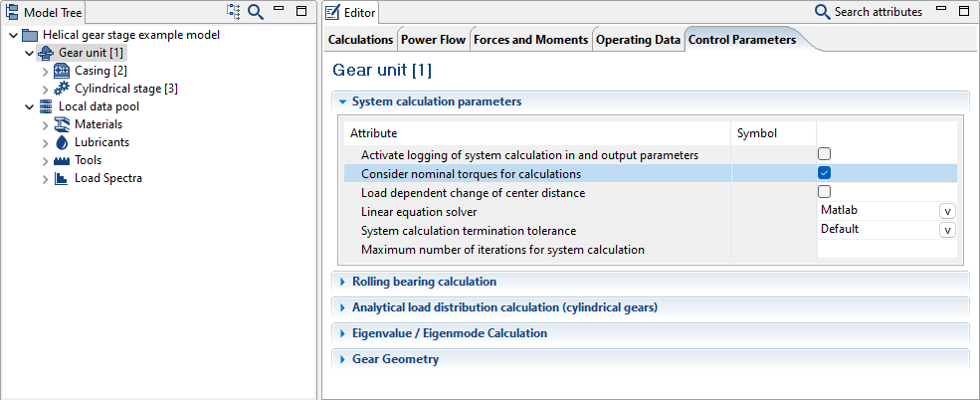Enable logging of system calculation checkbox
Screen dimensions: 980x400
(825, 154)
